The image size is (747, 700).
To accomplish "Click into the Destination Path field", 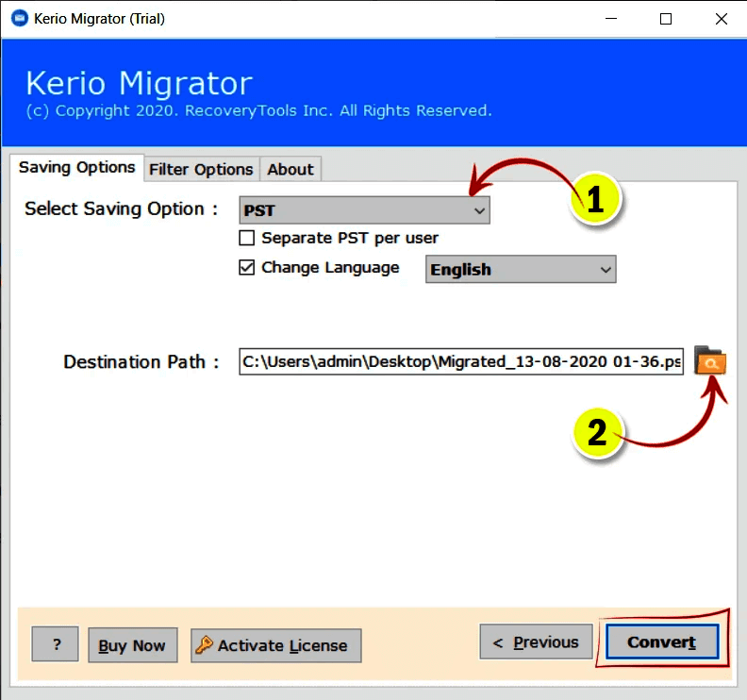I will point(461,362).
